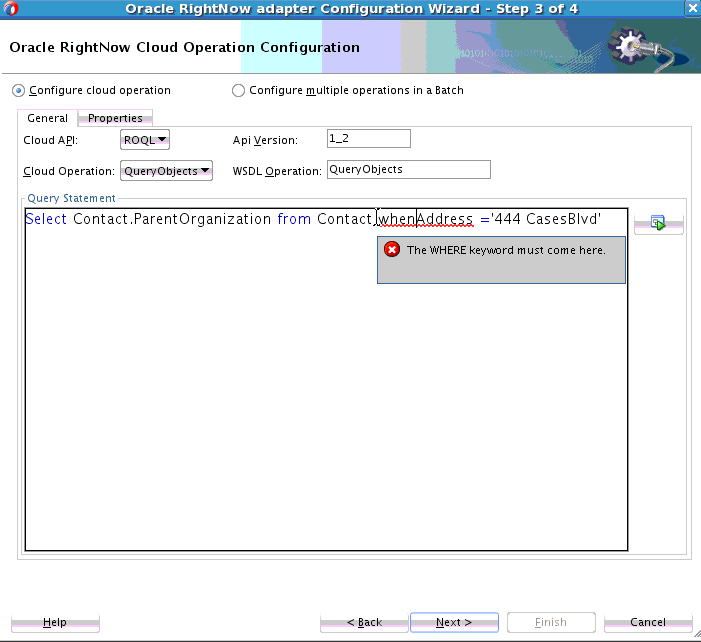The height and width of the screenshot is (642, 701).
Task: Go to previous step with Back button
Action: pyautogui.click(x=364, y=622)
